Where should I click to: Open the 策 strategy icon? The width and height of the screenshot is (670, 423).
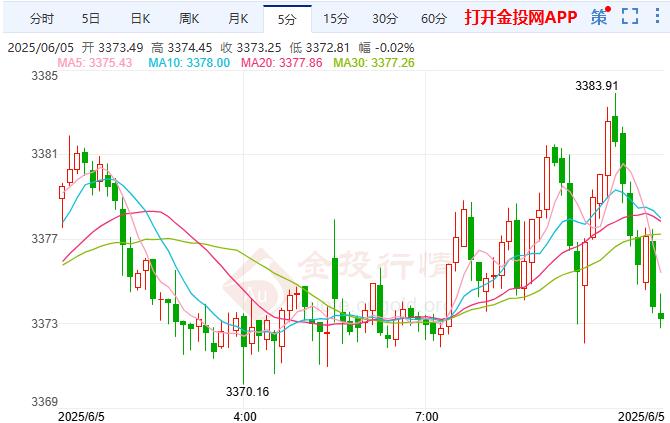coord(600,17)
